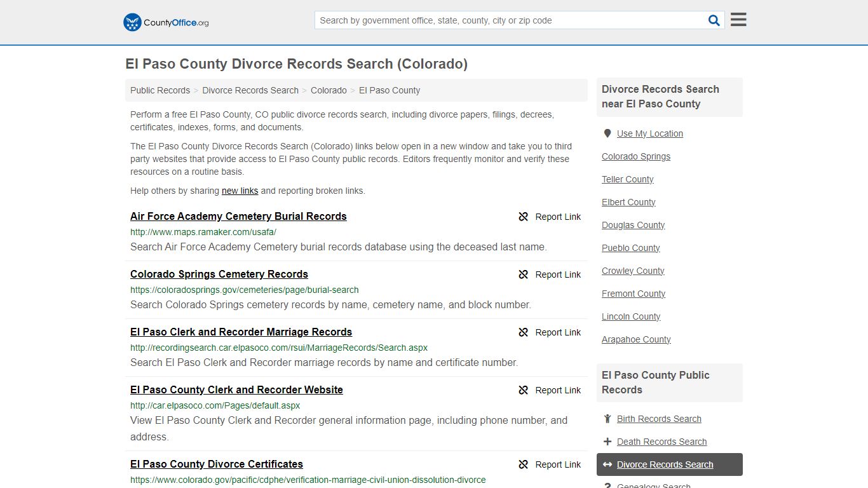Screen dimensions: 868x488
Task: Open Colorado Springs sidebar link
Action: [636, 156]
